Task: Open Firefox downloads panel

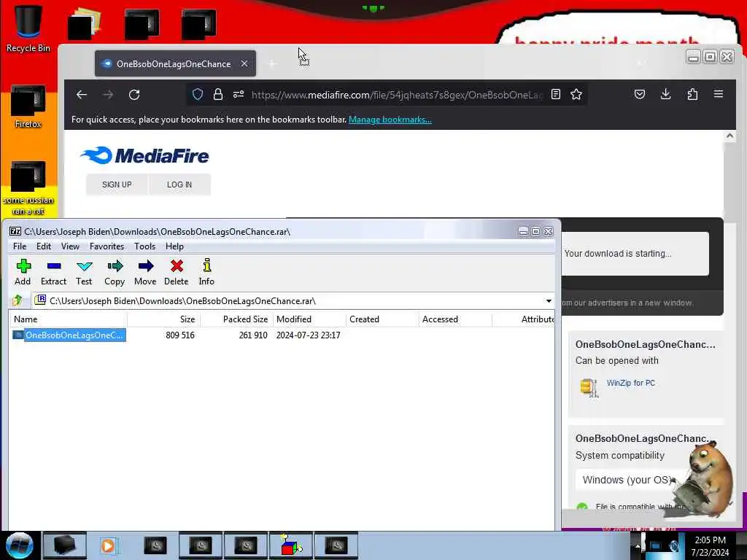Action: point(666,94)
